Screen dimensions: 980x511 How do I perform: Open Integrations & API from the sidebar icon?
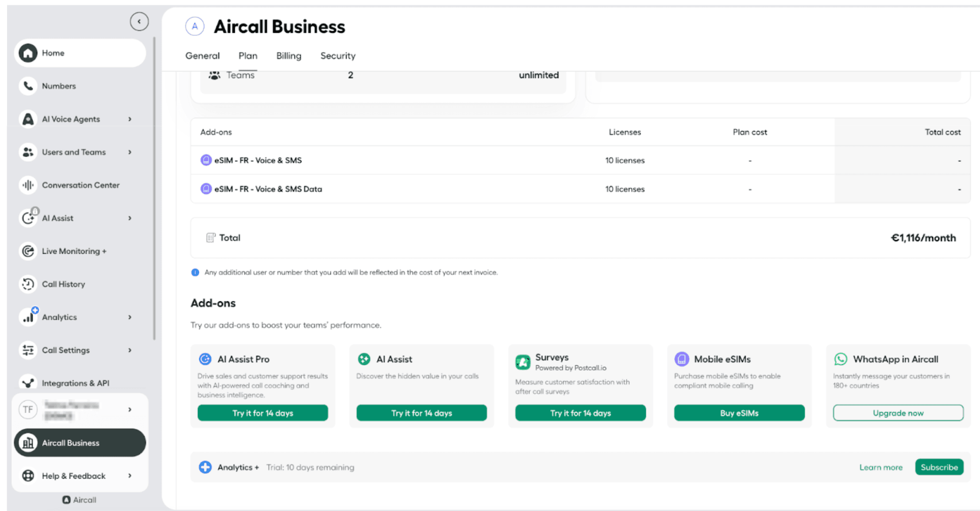pos(28,383)
